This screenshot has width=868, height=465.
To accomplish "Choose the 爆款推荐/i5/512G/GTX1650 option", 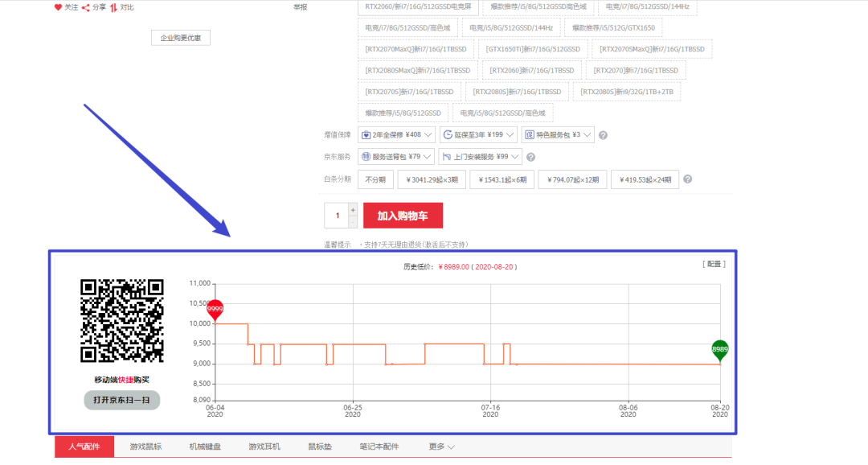I will (x=613, y=27).
